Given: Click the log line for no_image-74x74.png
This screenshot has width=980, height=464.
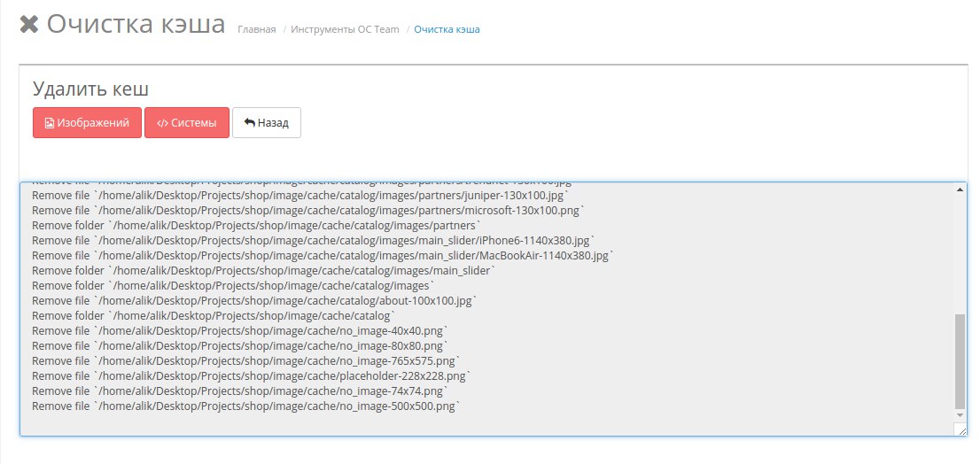Looking at the screenshot, I should (241, 391).
